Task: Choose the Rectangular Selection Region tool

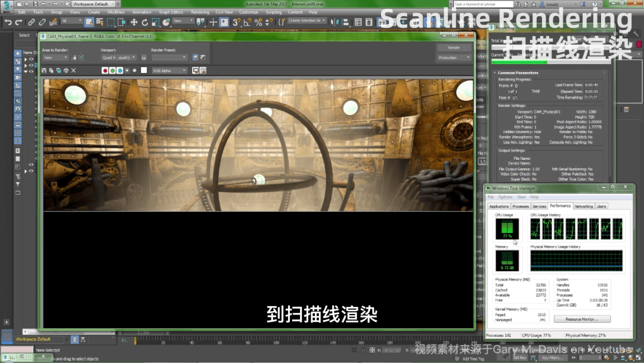Action: click(x=110, y=22)
